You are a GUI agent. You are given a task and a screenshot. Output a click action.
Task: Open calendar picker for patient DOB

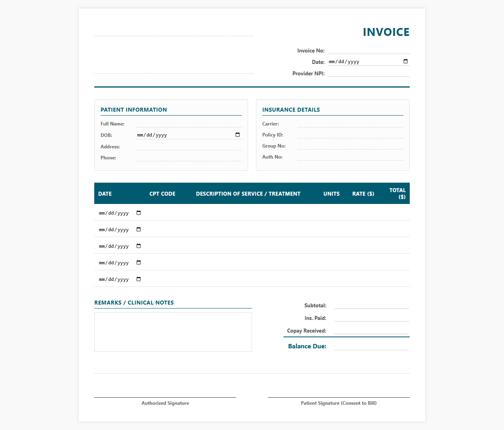point(237,135)
